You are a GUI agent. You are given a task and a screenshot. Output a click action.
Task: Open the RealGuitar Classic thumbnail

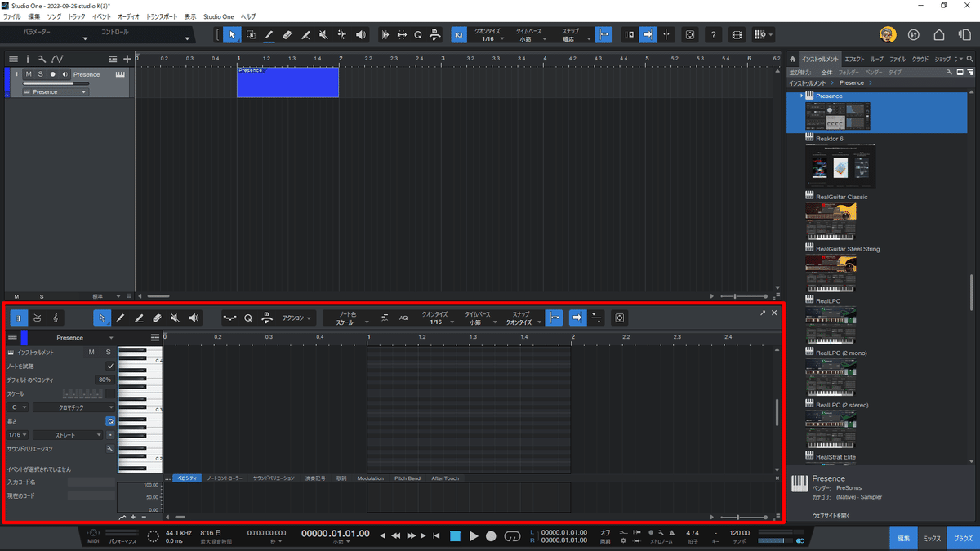(x=831, y=221)
